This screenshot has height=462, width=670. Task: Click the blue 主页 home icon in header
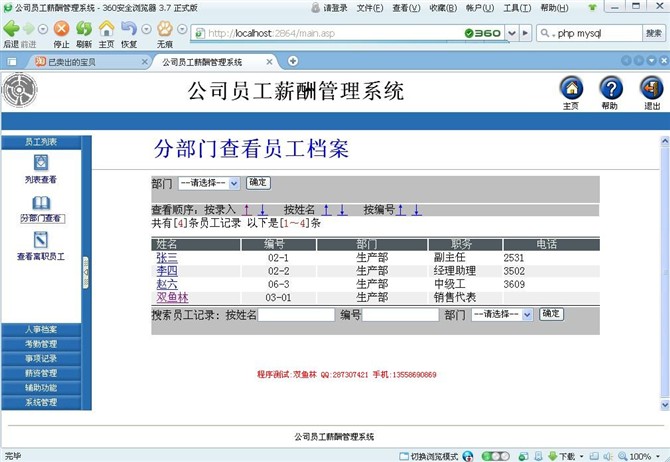571,88
